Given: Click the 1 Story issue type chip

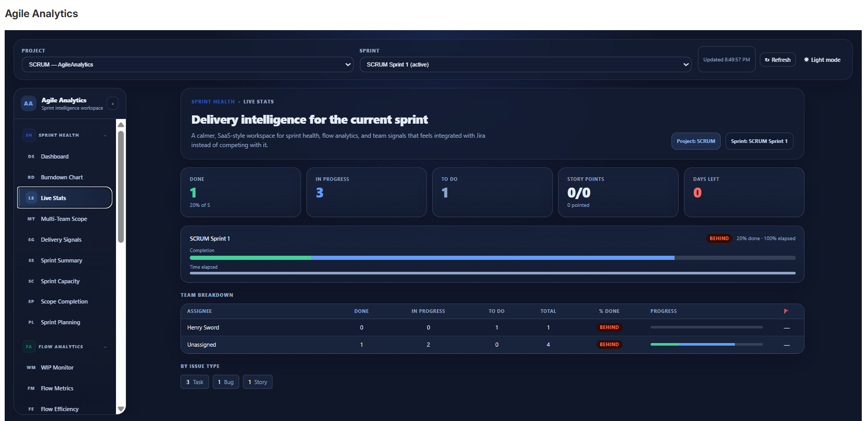Looking at the screenshot, I should (x=257, y=382).
